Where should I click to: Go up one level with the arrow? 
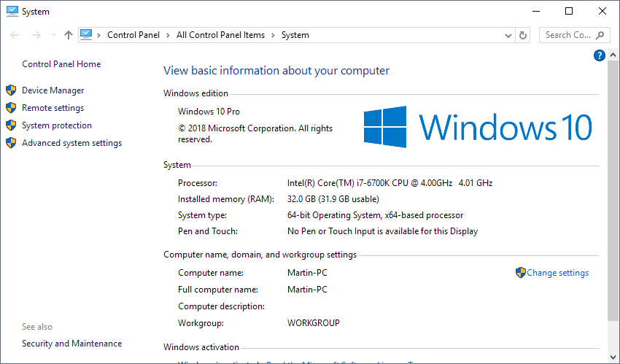pos(69,35)
